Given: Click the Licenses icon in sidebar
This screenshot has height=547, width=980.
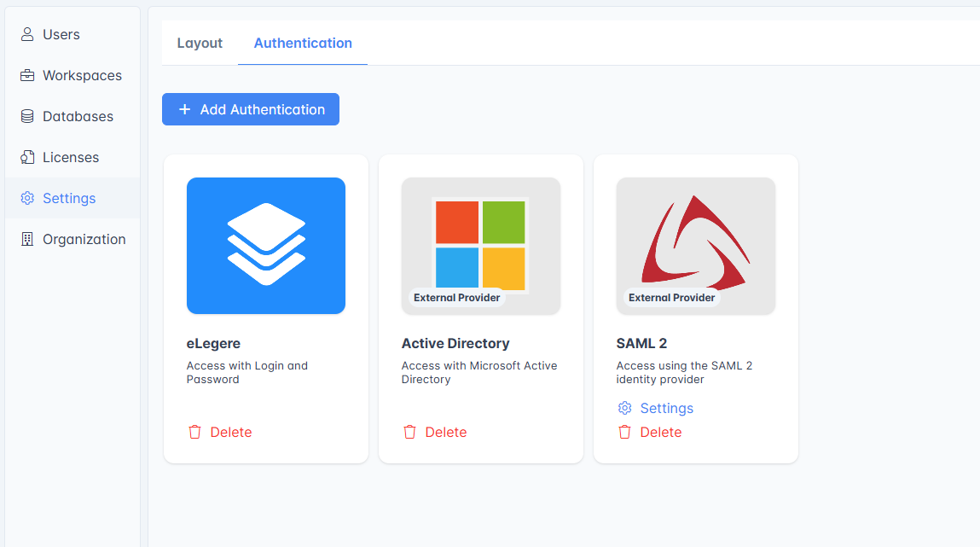Looking at the screenshot, I should tap(27, 158).
